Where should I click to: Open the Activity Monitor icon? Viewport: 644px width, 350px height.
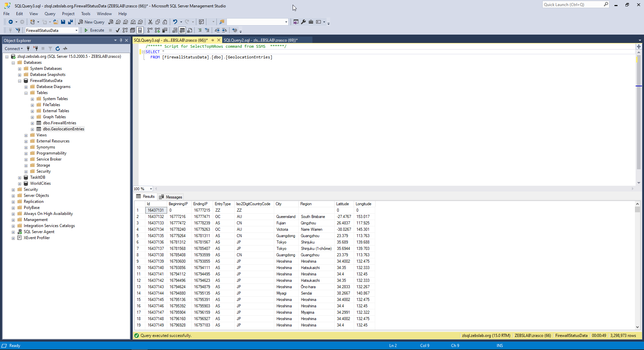point(201,22)
